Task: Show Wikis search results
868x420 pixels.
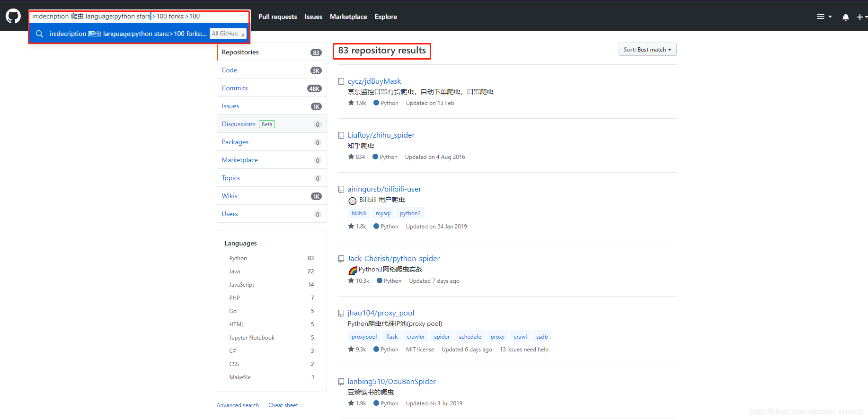Action: pyautogui.click(x=272, y=196)
